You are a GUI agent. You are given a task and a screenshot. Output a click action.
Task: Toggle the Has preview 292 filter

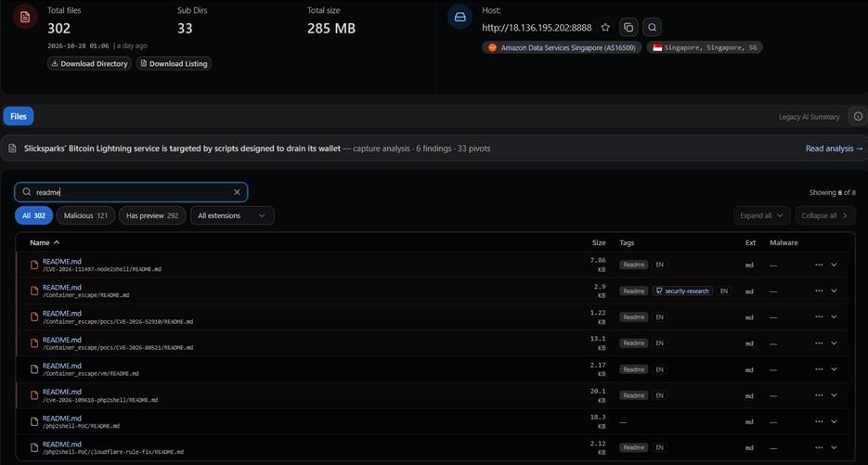point(152,215)
